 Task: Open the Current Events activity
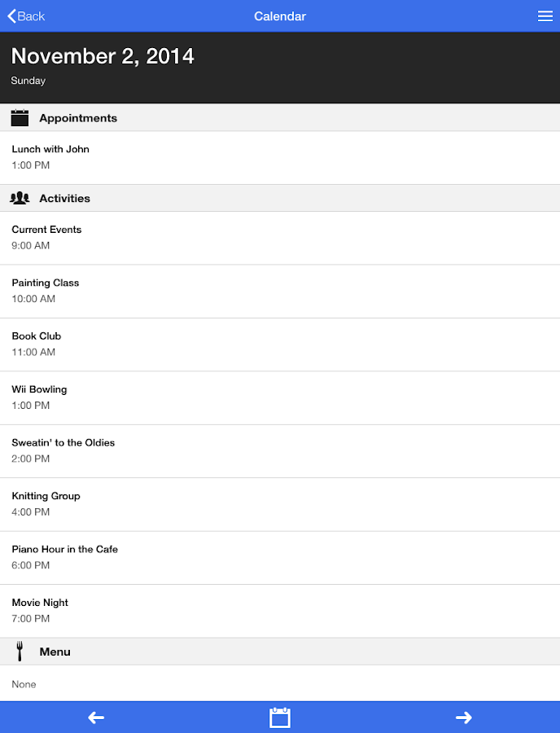[x=280, y=238]
